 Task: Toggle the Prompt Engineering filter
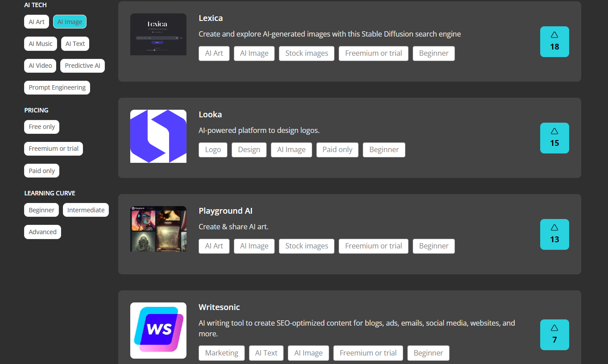click(x=57, y=87)
